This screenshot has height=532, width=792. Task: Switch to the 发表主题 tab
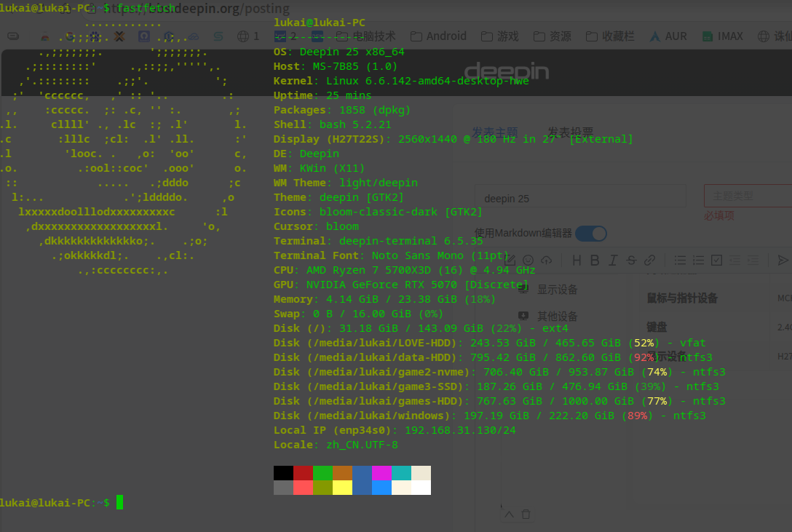pyautogui.click(x=495, y=132)
